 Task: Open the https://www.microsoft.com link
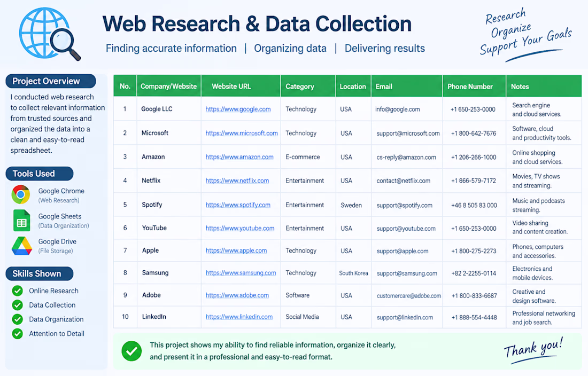tap(242, 133)
